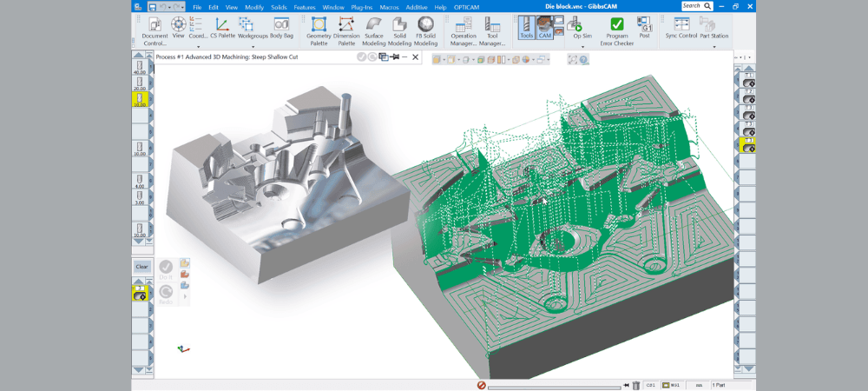The width and height of the screenshot is (868, 391).
Task: Open the File menu
Action: 197,7
